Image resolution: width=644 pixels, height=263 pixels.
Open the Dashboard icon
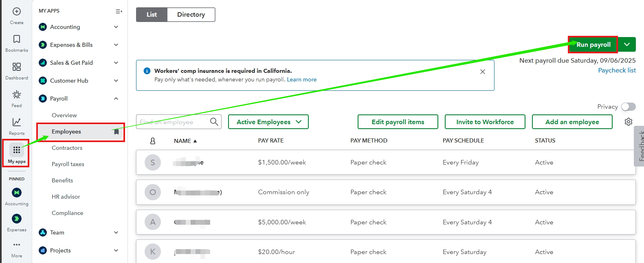[x=17, y=67]
